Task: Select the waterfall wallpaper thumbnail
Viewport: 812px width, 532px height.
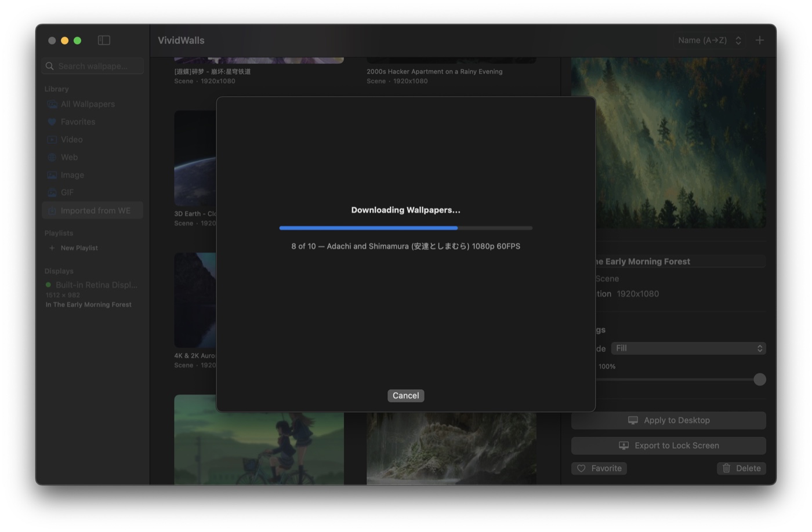Action: [x=451, y=447]
